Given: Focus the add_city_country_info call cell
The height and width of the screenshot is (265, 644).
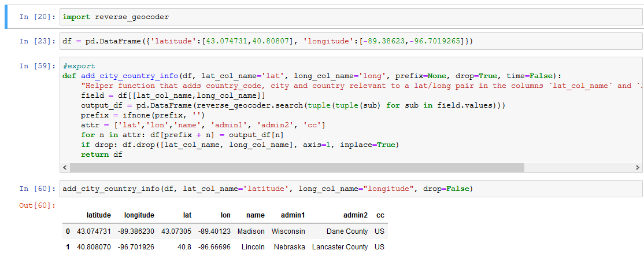Looking at the screenshot, I should pyautogui.click(x=347, y=189).
